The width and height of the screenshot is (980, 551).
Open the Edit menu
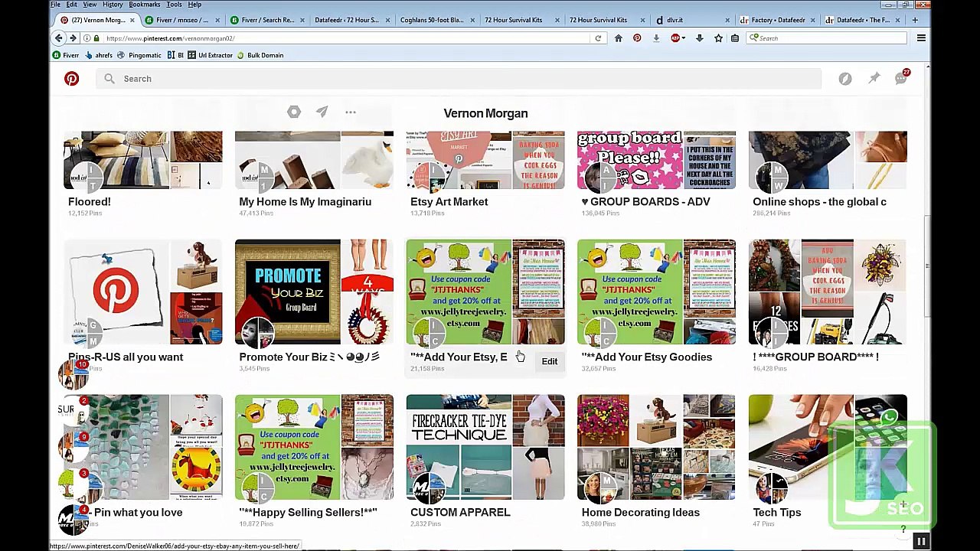click(71, 5)
